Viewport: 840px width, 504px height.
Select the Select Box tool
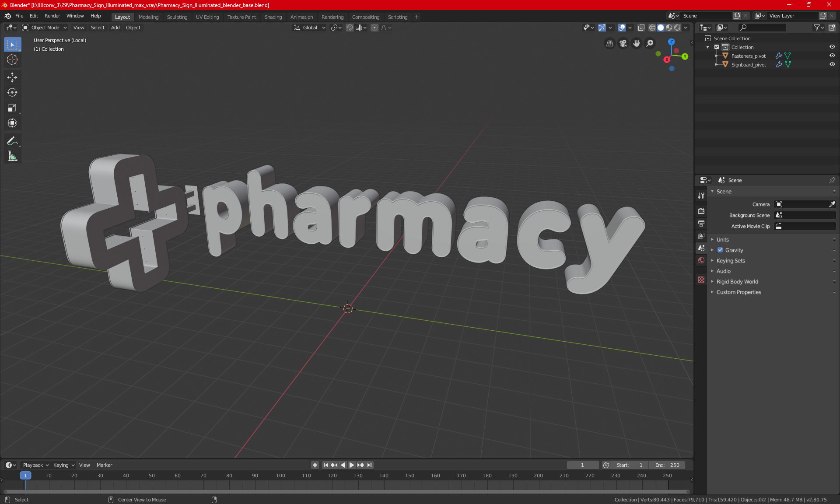[x=12, y=45]
